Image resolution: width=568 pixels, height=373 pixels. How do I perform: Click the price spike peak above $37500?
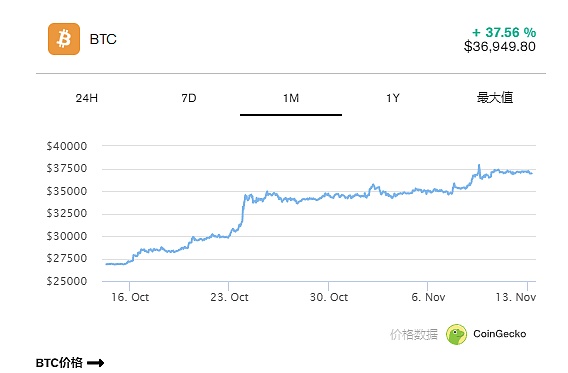coord(479,165)
